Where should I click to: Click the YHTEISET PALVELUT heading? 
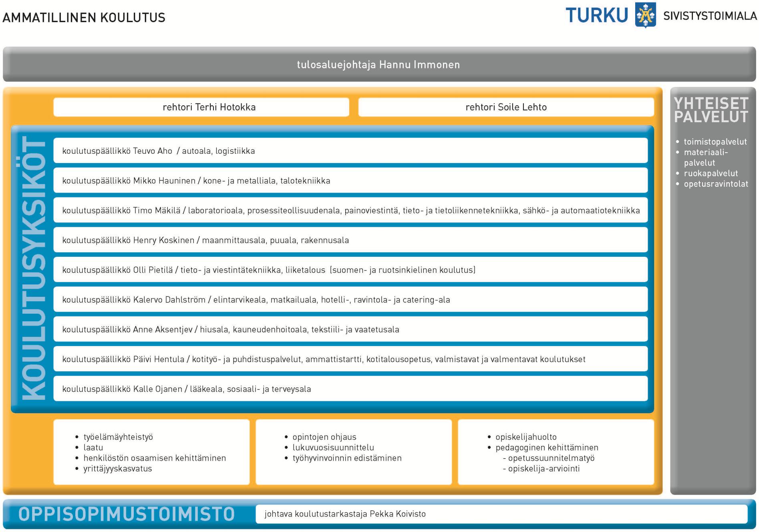(x=711, y=110)
